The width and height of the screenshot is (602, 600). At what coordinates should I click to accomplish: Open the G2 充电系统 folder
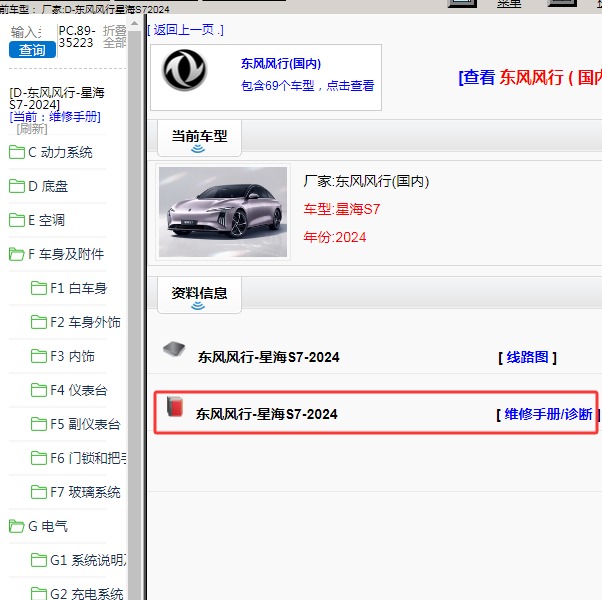[x=77, y=593]
